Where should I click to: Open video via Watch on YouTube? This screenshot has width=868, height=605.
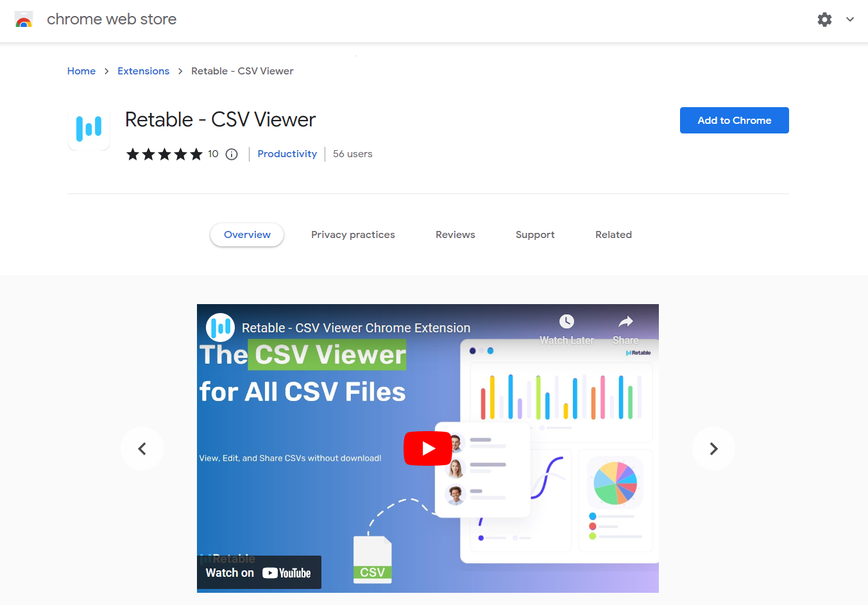tap(259, 573)
